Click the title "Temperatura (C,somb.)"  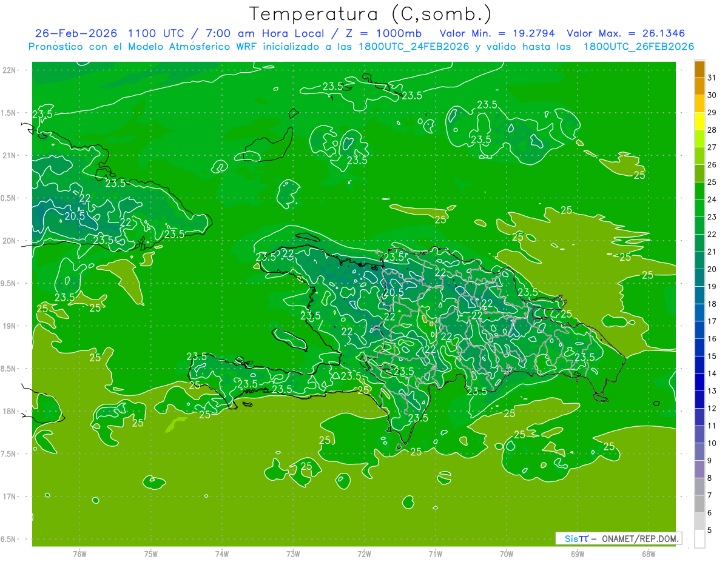point(370,13)
